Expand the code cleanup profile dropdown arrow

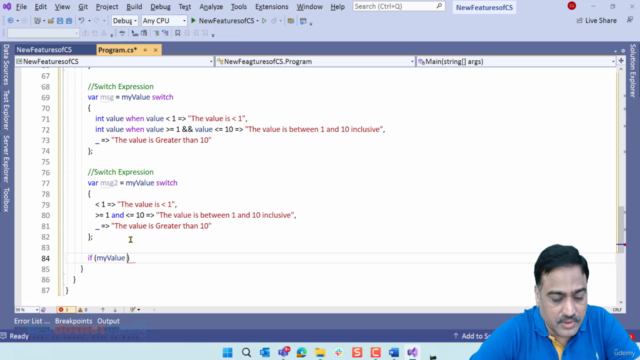pyautogui.click(x=139, y=309)
